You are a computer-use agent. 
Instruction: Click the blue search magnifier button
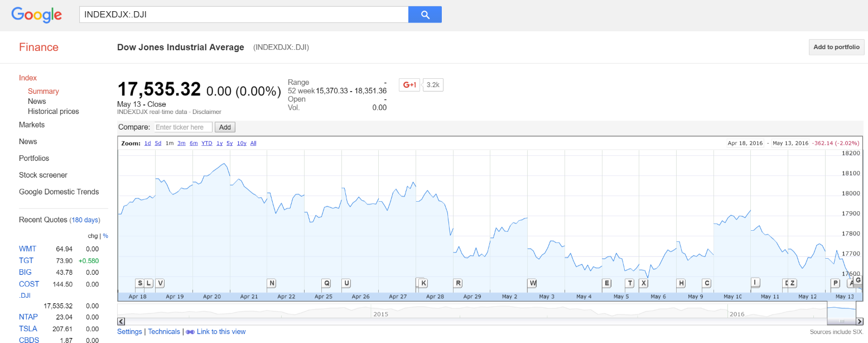425,15
